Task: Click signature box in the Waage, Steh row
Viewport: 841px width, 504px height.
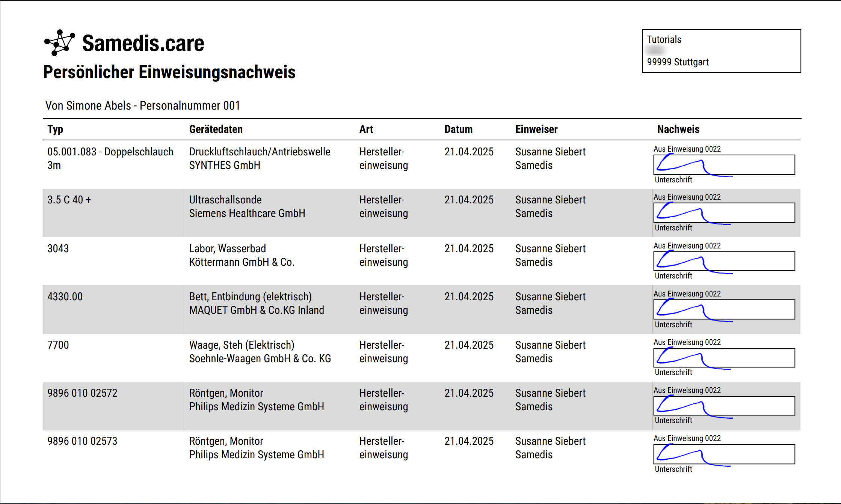Action: click(x=724, y=358)
